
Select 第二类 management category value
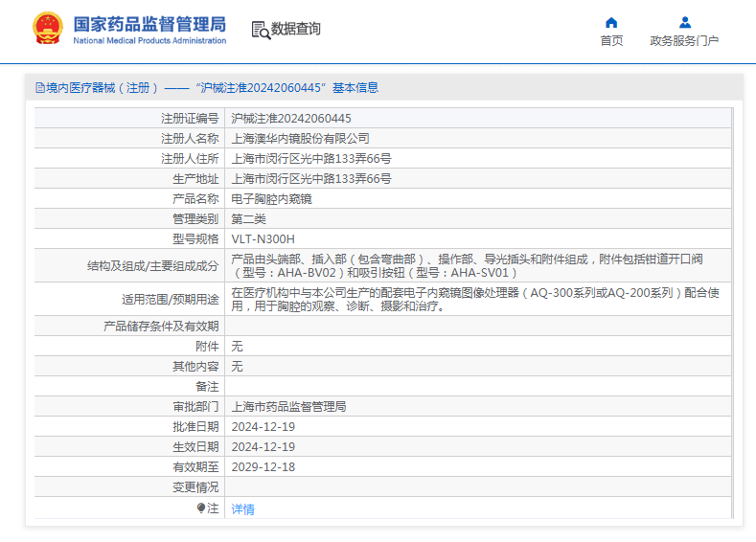pyautogui.click(x=249, y=219)
